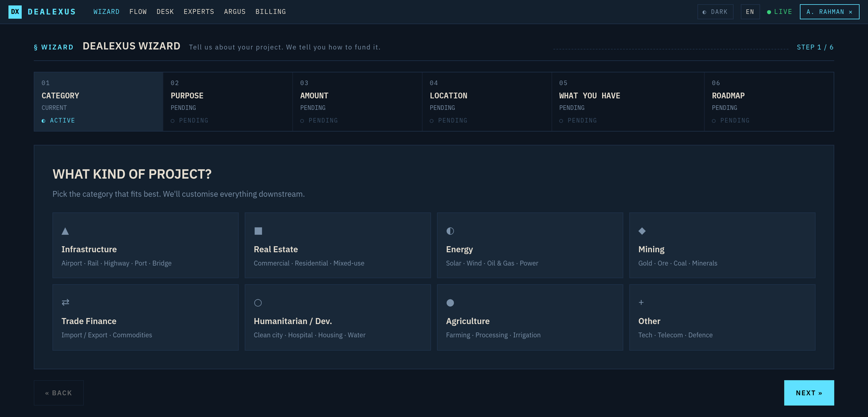The height and width of the screenshot is (417, 868).
Task: Open the EN language selector
Action: (x=750, y=12)
